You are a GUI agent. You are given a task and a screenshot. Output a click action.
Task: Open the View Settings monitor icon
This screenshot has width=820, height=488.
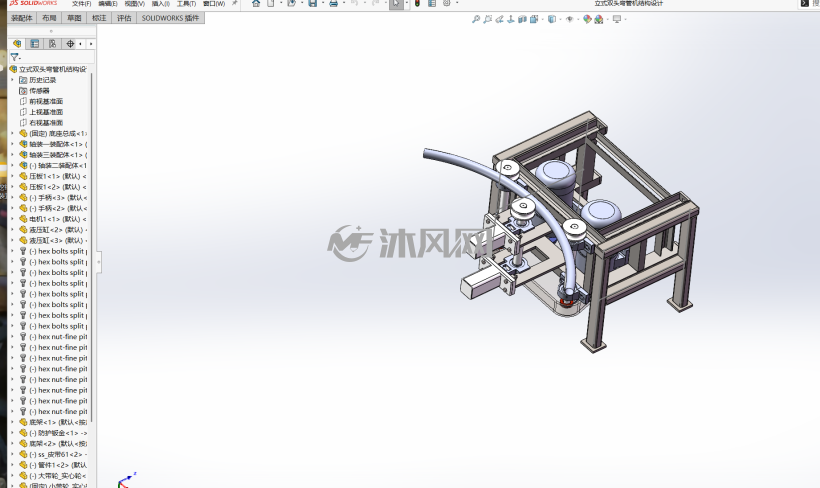click(x=617, y=19)
